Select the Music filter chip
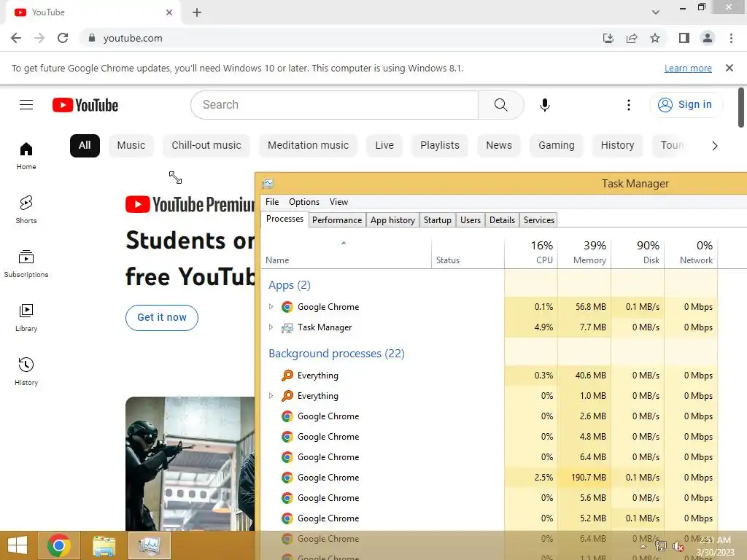 pyautogui.click(x=131, y=145)
